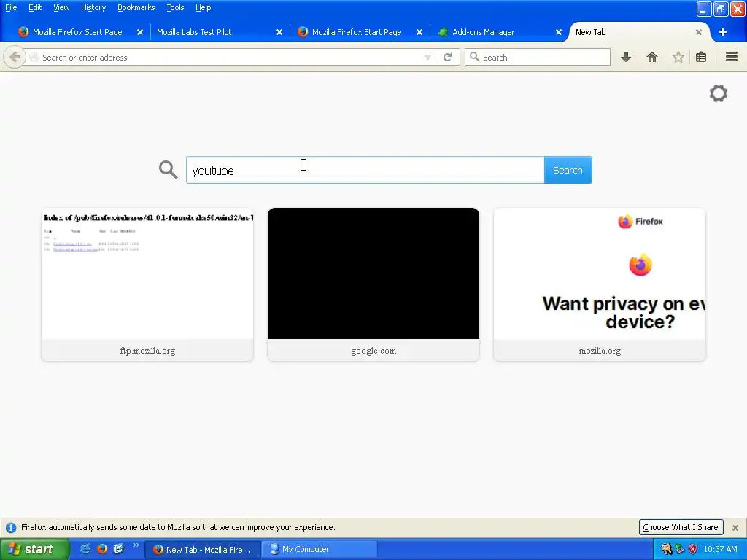Image resolution: width=747 pixels, height=560 pixels.
Task: Click the red shield tray icon
Action: [x=693, y=549]
